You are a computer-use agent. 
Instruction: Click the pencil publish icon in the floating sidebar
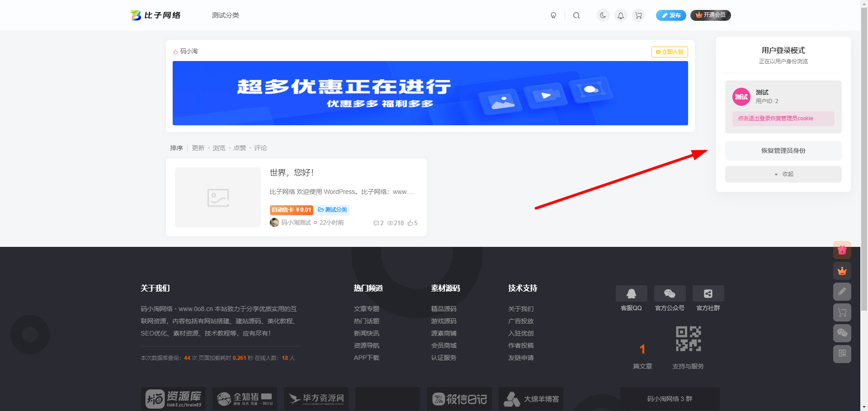[x=842, y=291]
